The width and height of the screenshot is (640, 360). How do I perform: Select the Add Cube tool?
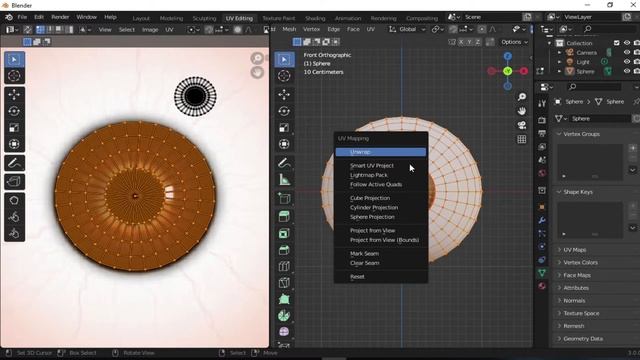[x=284, y=198]
